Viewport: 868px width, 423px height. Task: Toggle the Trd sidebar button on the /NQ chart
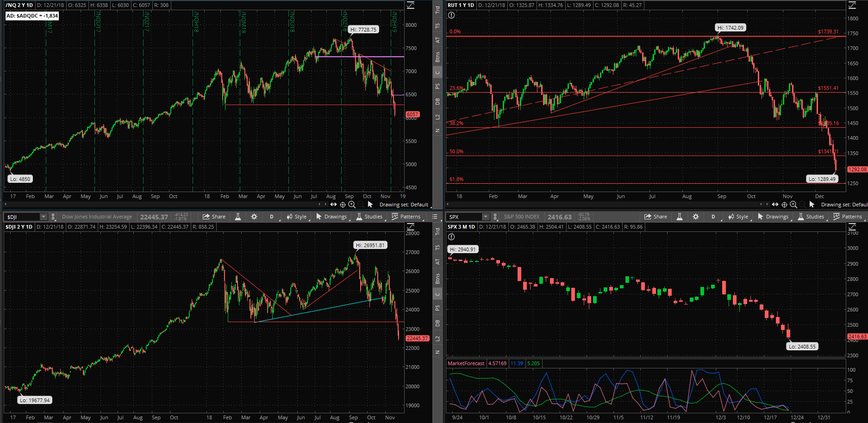[437, 10]
